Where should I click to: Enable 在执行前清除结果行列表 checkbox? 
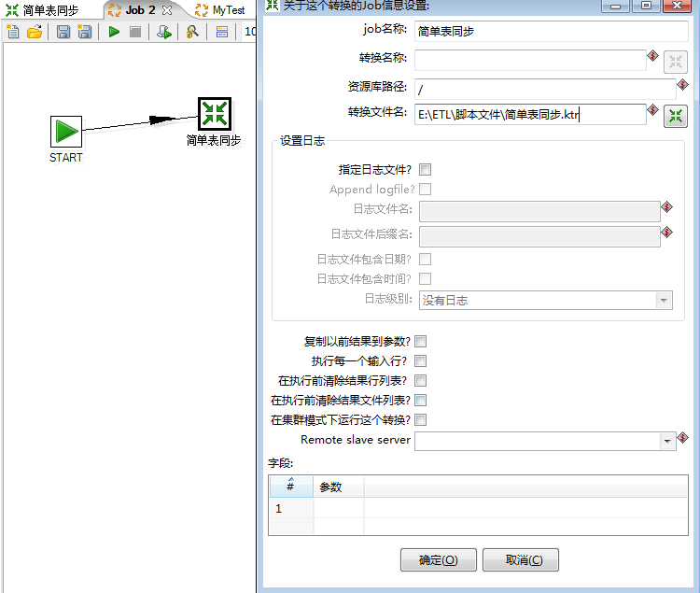click(x=421, y=380)
